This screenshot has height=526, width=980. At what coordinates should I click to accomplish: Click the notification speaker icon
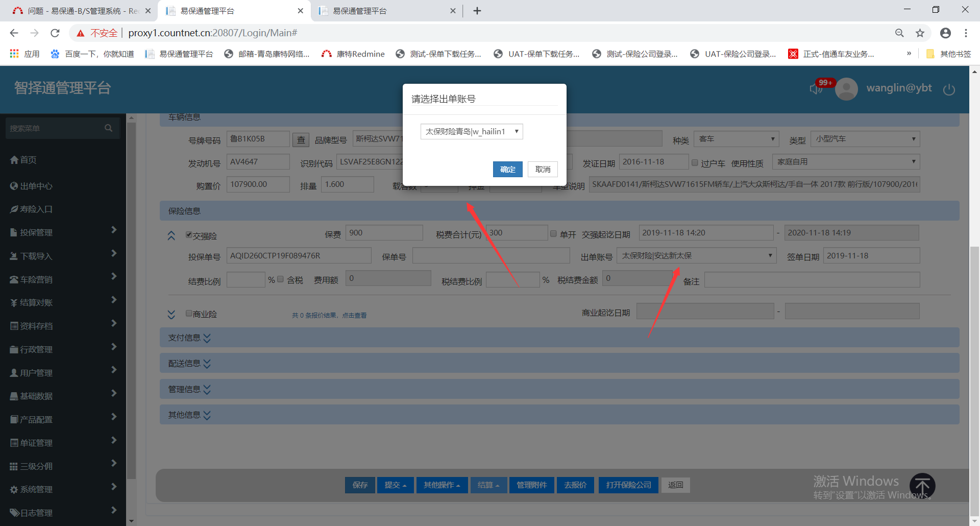tap(816, 89)
